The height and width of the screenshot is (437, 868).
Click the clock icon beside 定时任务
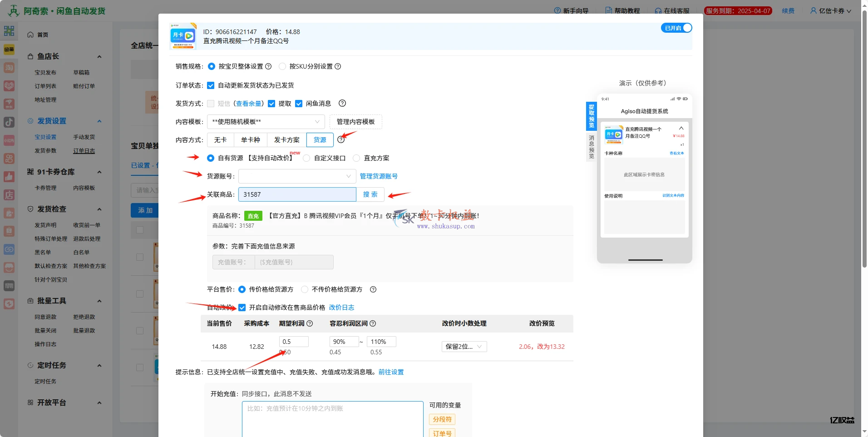click(30, 365)
